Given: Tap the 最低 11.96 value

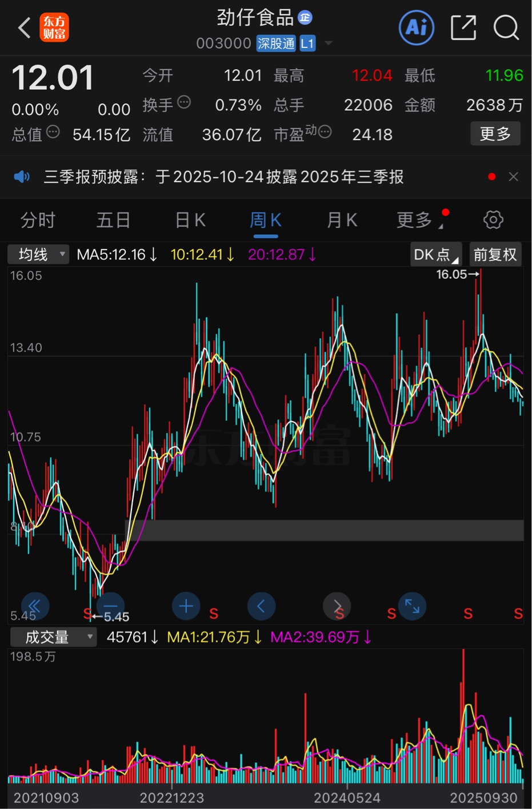Looking at the screenshot, I should (504, 75).
